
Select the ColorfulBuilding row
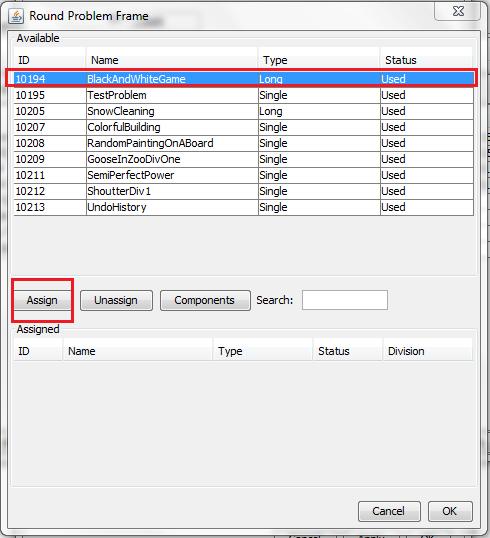(244, 127)
